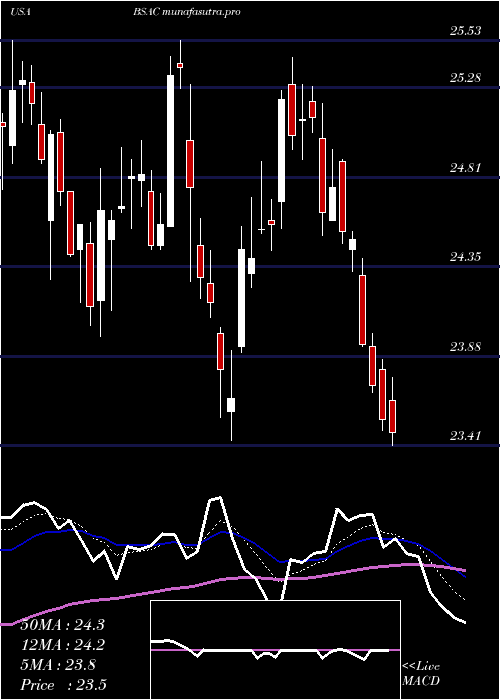Click the 25.28 price level label
500x700 pixels.
pyautogui.click(x=466, y=78)
